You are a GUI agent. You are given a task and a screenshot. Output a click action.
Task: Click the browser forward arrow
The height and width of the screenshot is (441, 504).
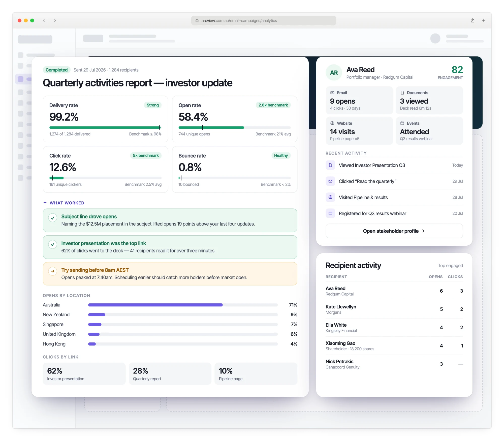(55, 20)
